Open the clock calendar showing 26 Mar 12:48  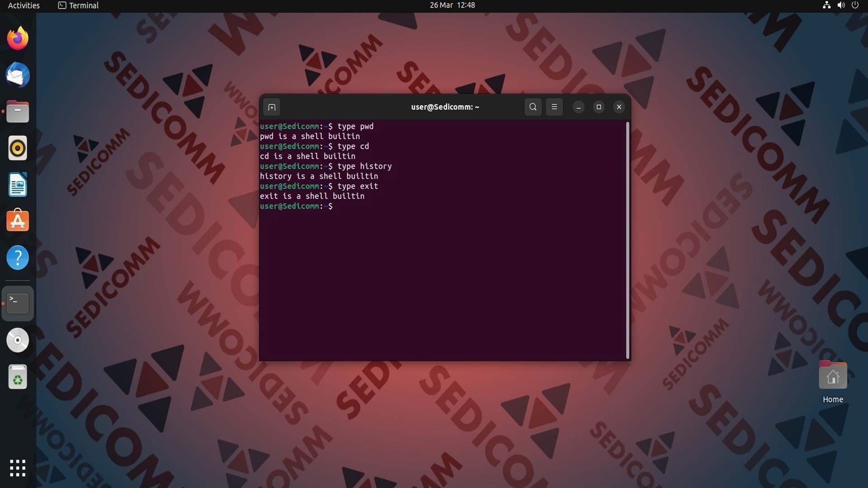click(x=452, y=5)
